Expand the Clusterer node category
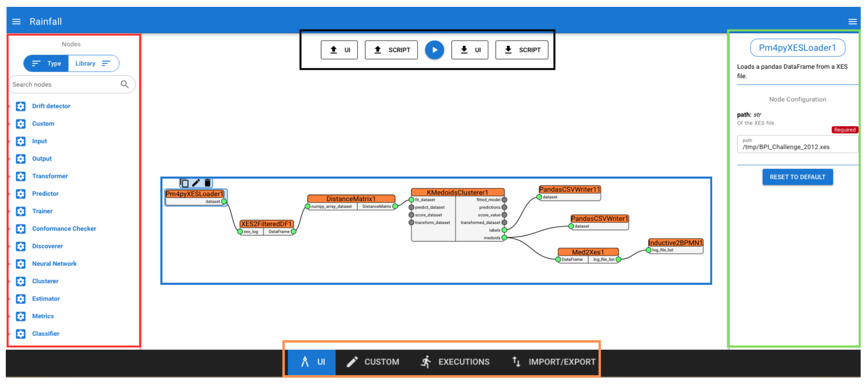 click(45, 281)
